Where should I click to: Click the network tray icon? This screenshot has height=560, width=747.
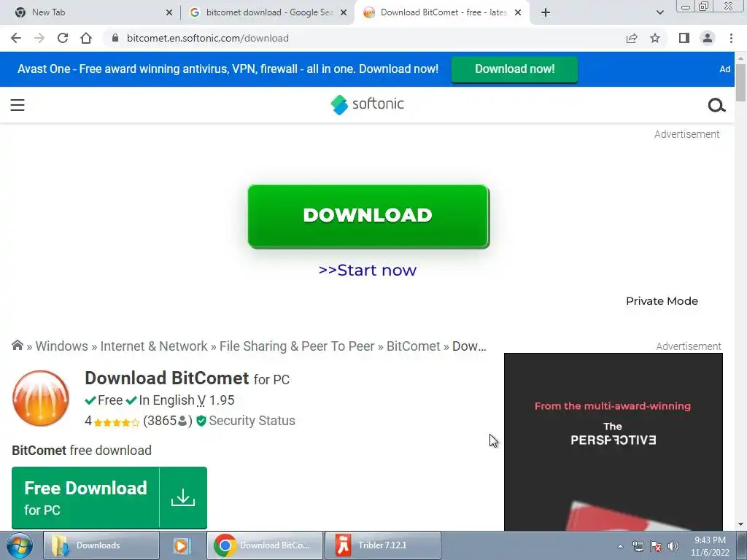638,546
